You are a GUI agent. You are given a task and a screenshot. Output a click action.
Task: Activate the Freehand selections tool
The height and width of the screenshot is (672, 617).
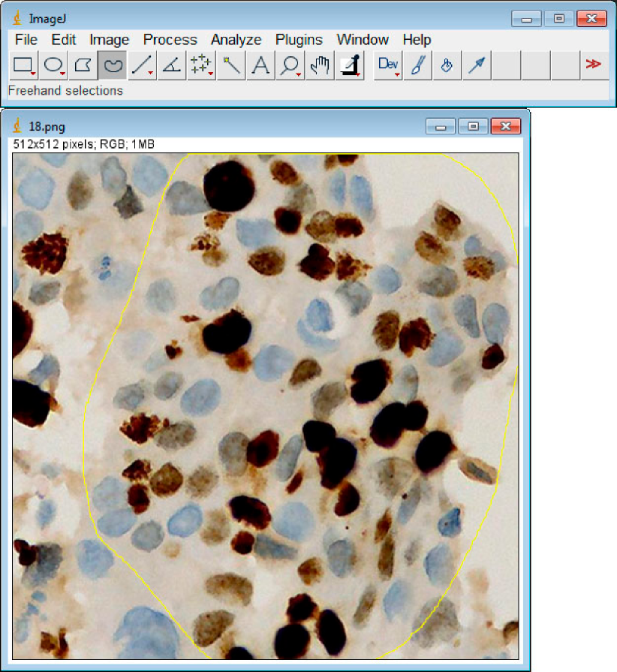tap(113, 66)
